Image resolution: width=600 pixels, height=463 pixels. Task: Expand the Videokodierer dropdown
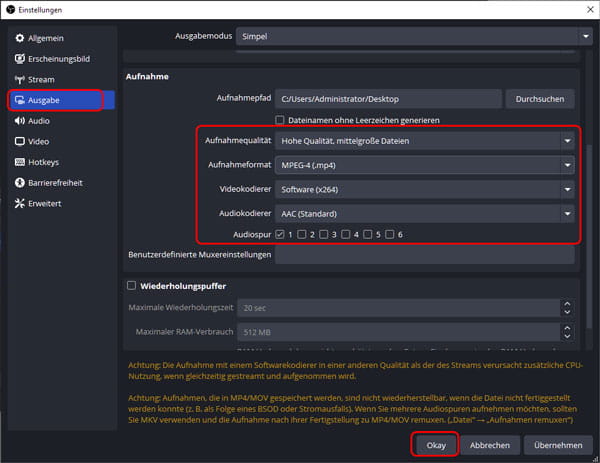(425, 189)
